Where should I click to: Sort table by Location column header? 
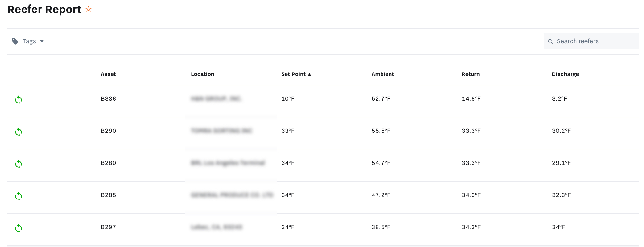click(x=202, y=74)
